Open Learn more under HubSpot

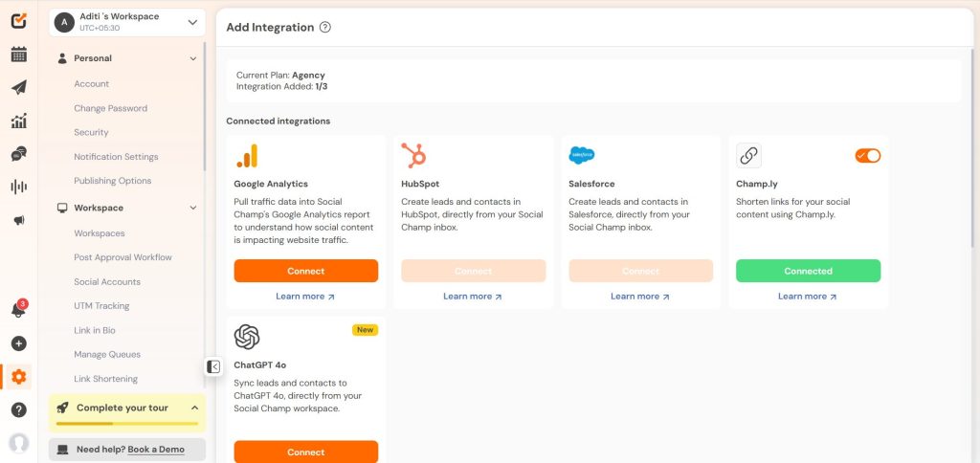(473, 297)
